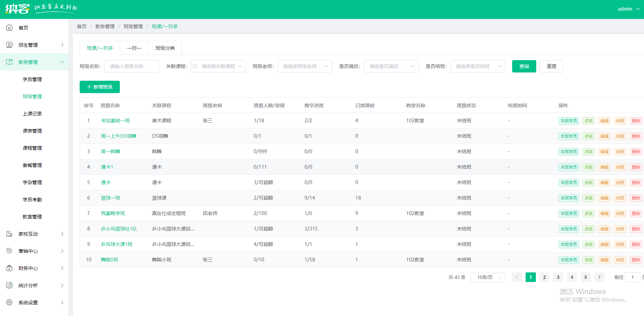Click the 营销中心 sidebar icon

[x=9, y=251]
